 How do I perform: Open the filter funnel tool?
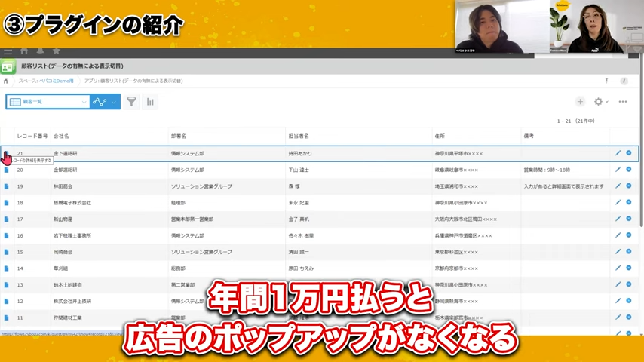(131, 102)
